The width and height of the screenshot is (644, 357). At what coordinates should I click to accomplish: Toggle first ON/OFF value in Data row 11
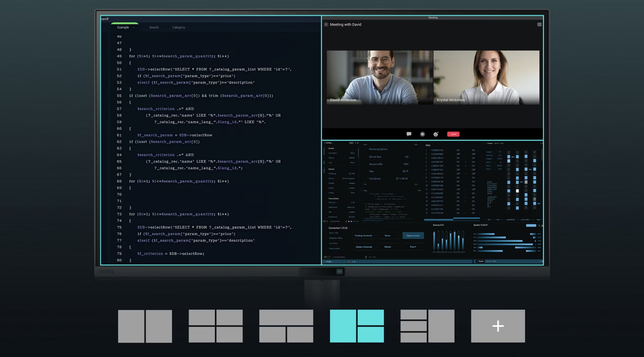[x=458, y=189]
